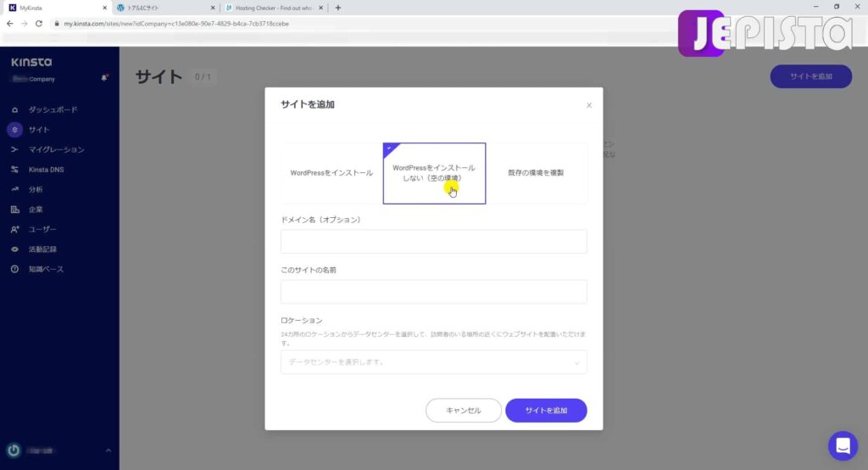Click the browser back arrow
Viewport: 868px width, 470px height.
click(x=10, y=24)
